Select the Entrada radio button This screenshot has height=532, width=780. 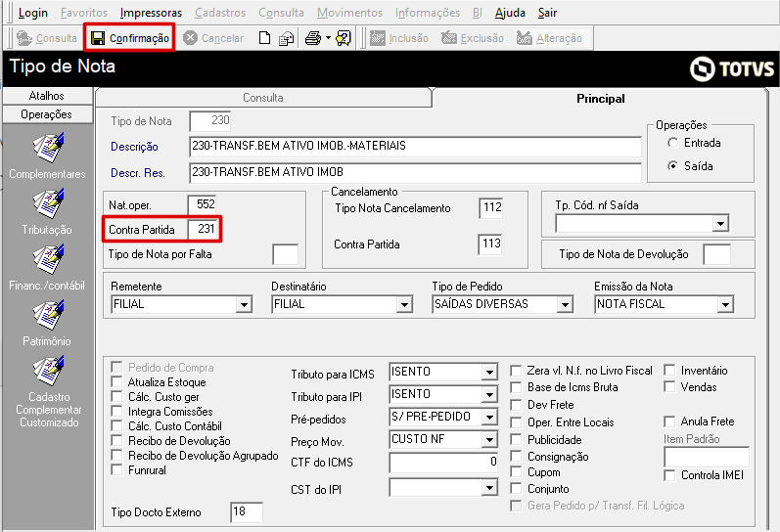[x=672, y=143]
